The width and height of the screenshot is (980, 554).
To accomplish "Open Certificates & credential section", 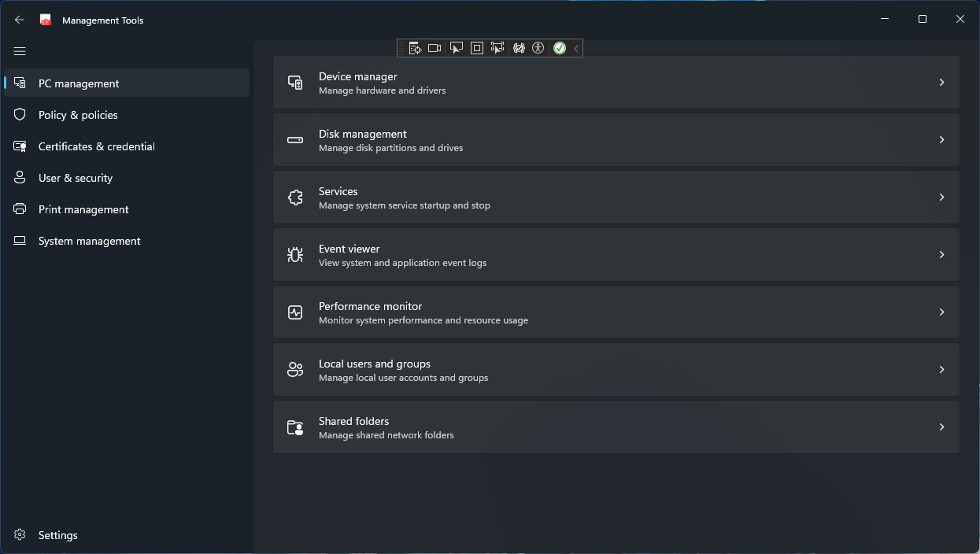I will tap(96, 146).
